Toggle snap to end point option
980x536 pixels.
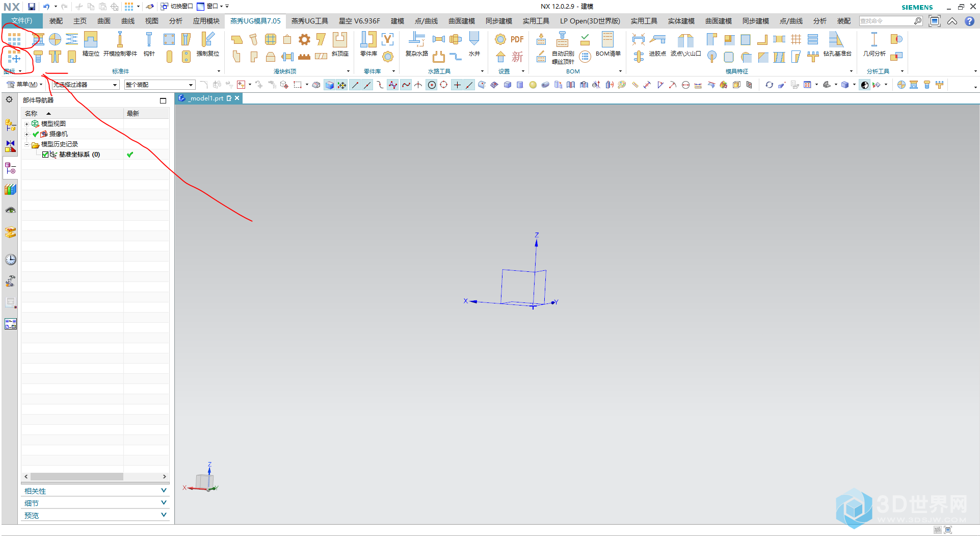point(355,85)
